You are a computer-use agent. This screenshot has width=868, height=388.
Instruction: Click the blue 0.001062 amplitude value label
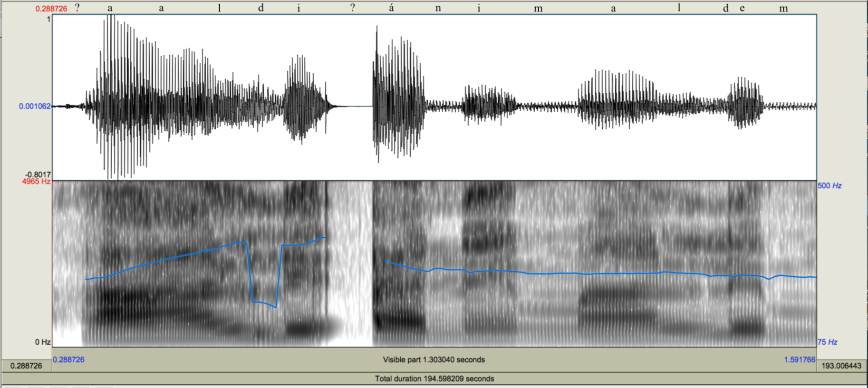click(x=35, y=106)
